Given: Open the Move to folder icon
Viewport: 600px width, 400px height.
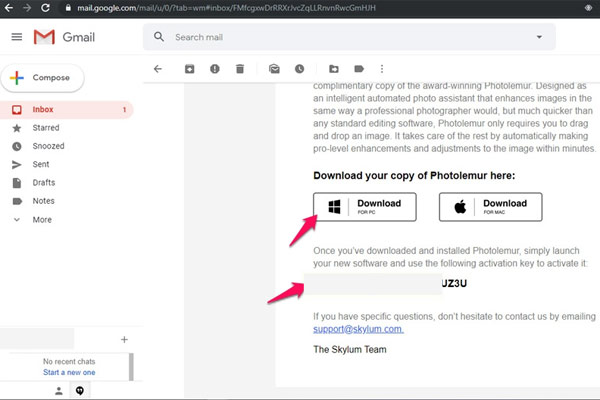Looking at the screenshot, I should (334, 69).
